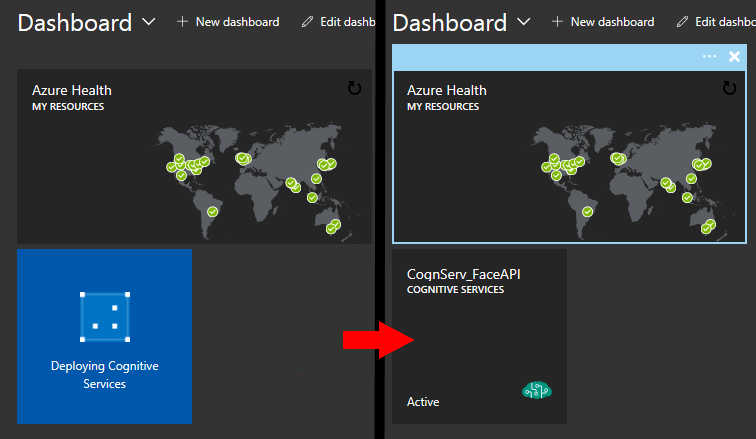Click Edit dashboard in the right panel

(725, 22)
